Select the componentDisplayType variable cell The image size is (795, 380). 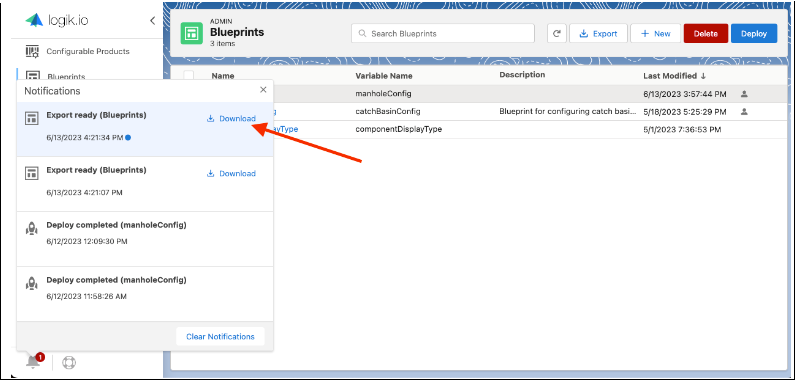pos(399,129)
